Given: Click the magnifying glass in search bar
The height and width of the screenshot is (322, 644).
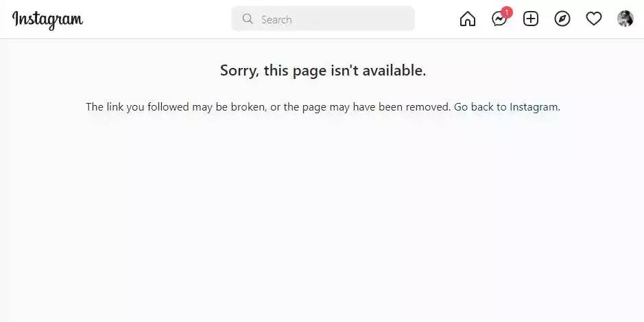Looking at the screenshot, I should [248, 19].
